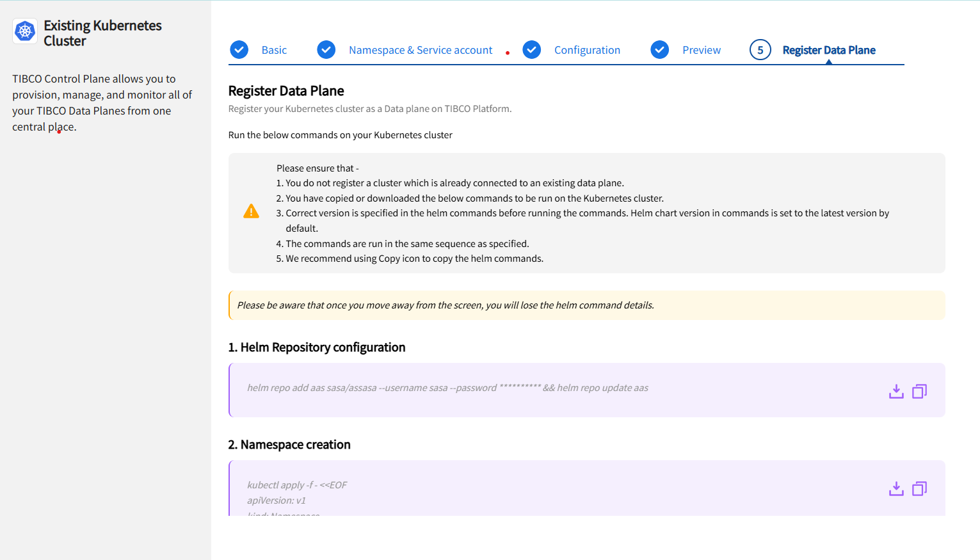Click the checkmark icon beside Configuration
The width and height of the screenshot is (980, 560).
point(532,50)
